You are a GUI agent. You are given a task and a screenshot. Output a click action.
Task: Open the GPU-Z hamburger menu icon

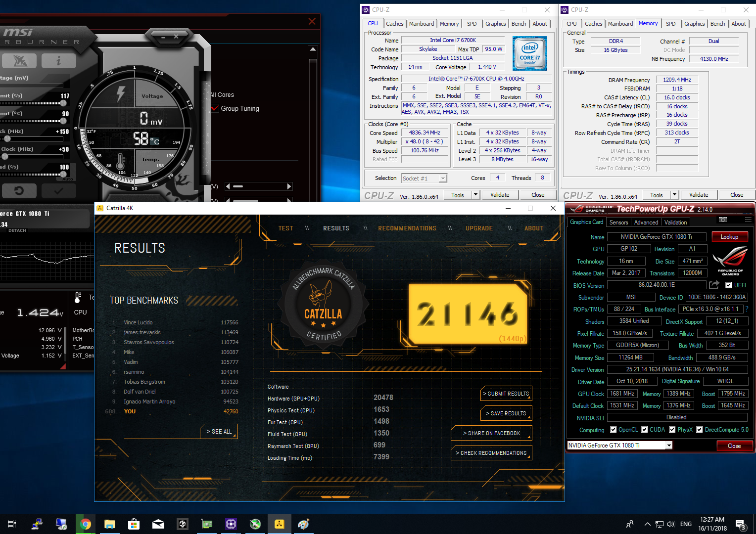pyautogui.click(x=748, y=219)
